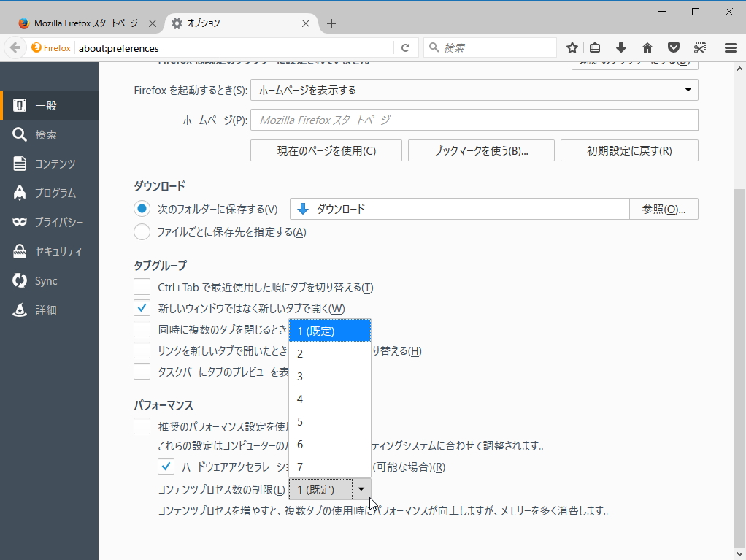The height and width of the screenshot is (560, 746).
Task: Open the bookmarks list icon
Action: (595, 47)
